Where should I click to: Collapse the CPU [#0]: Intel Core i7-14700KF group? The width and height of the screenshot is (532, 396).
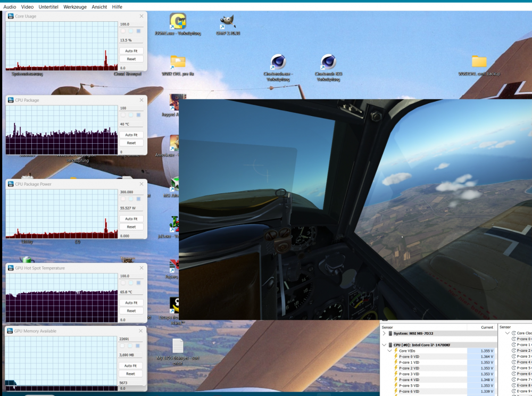(x=384, y=345)
